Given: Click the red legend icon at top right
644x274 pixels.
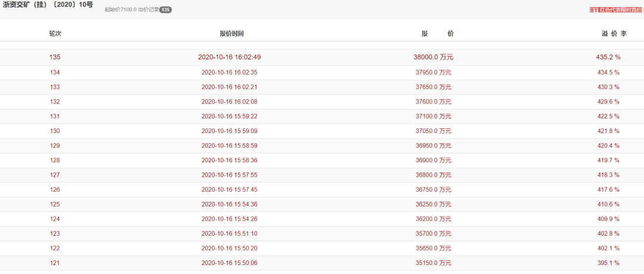Looking at the screenshot, I should [x=593, y=10].
